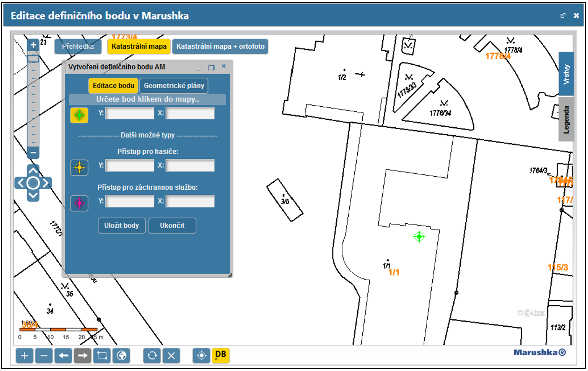Screen dimensions: 588x371
Task: Select the orange firefighter access point tool
Action: (79, 167)
